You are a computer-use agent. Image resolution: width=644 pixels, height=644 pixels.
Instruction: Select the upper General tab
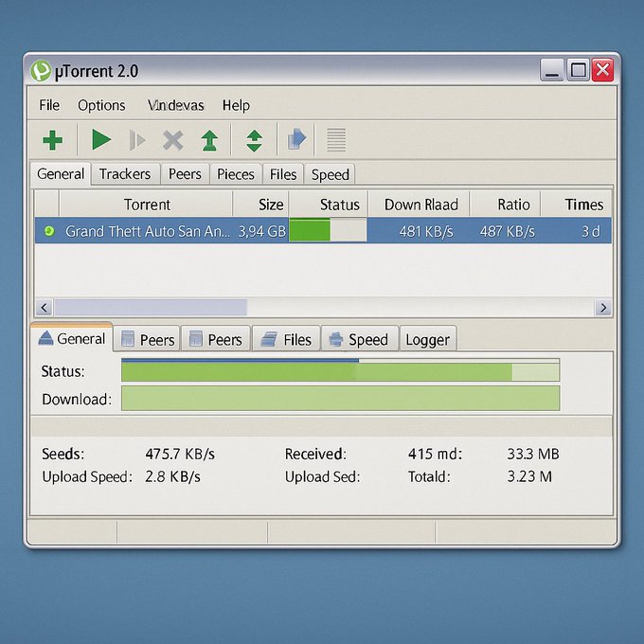click(x=61, y=174)
